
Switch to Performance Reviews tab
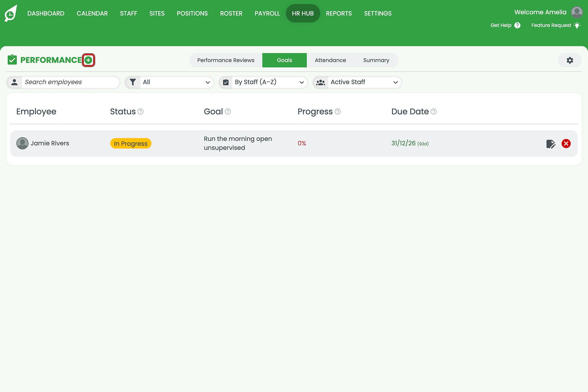click(226, 60)
